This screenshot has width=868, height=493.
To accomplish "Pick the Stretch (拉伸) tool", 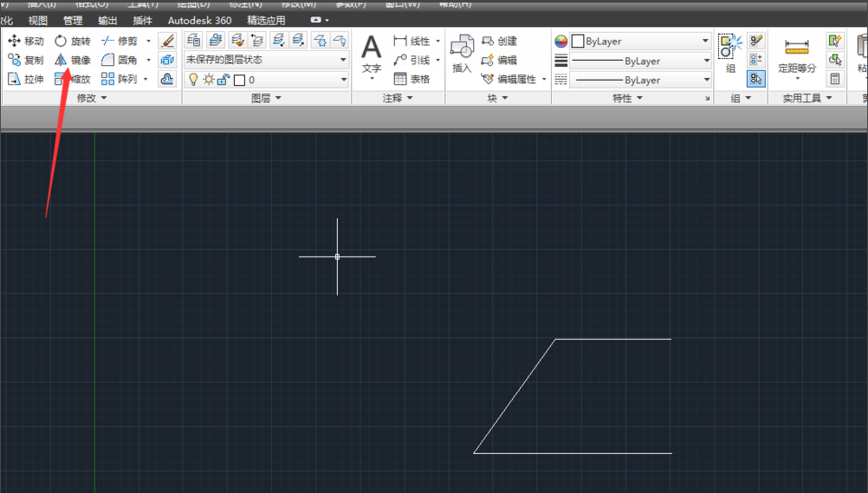I will 25,79.
